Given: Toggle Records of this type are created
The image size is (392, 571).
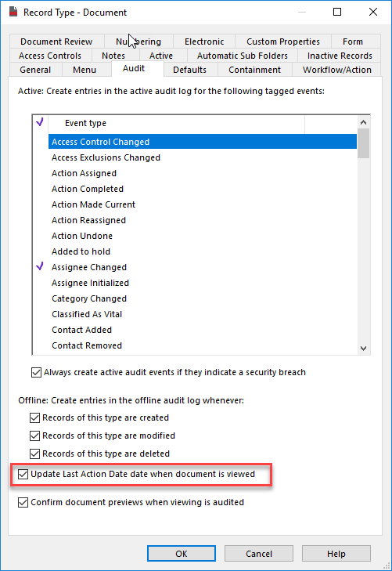Looking at the screenshot, I should [x=34, y=417].
